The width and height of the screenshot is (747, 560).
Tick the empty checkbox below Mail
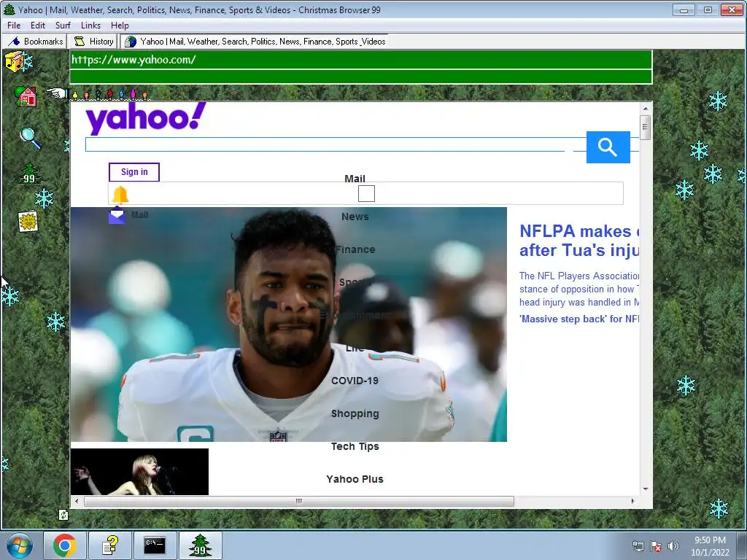click(x=366, y=194)
